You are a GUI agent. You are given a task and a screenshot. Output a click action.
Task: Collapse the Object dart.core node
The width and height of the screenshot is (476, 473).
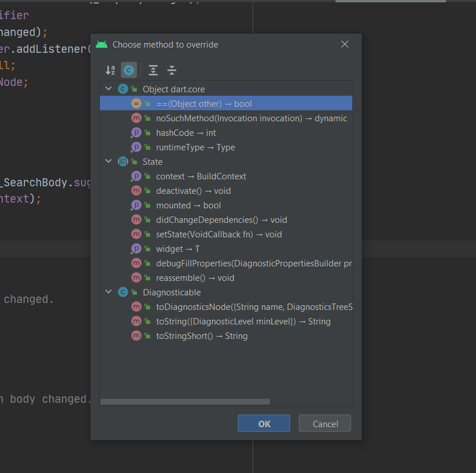109,89
